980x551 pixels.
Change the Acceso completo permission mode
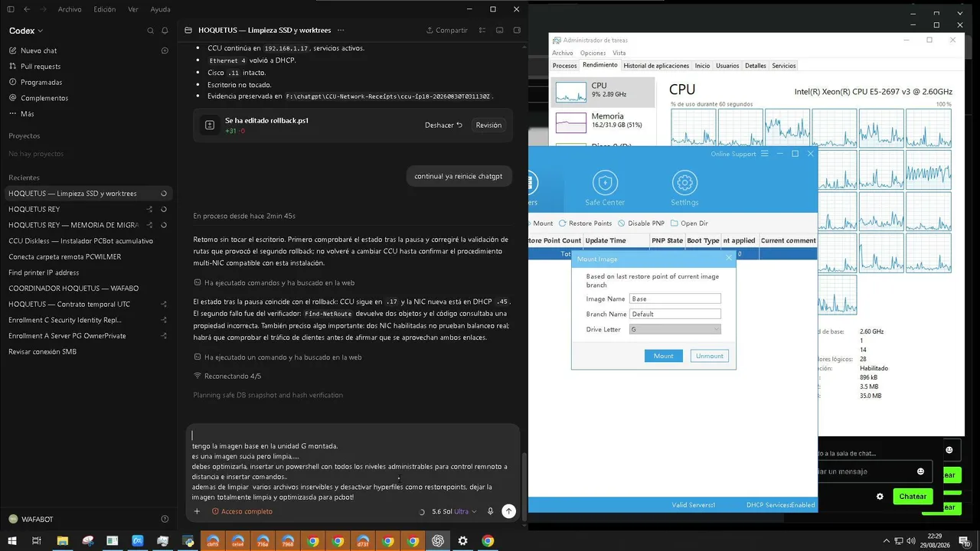click(x=242, y=511)
